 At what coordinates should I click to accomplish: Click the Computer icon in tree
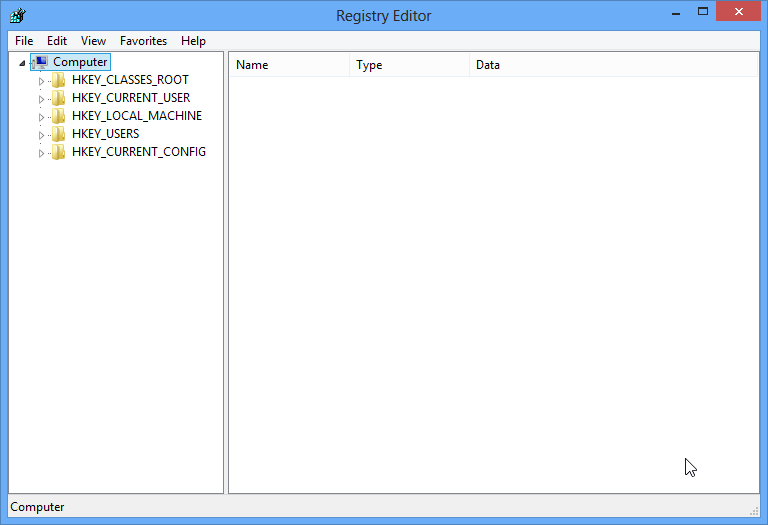tap(41, 62)
